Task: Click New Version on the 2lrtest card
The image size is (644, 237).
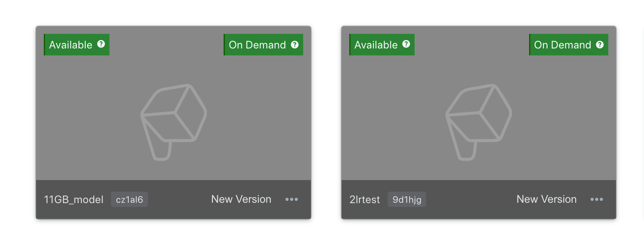Action: coord(546,199)
